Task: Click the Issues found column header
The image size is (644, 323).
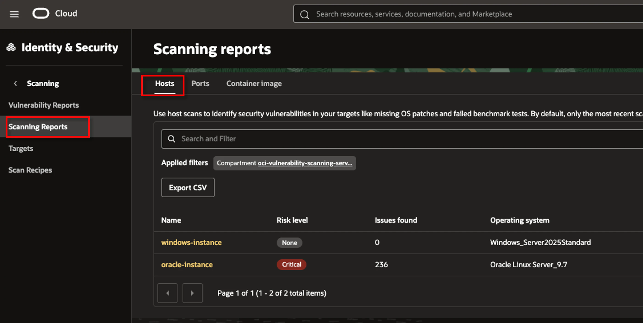Action: pos(396,220)
